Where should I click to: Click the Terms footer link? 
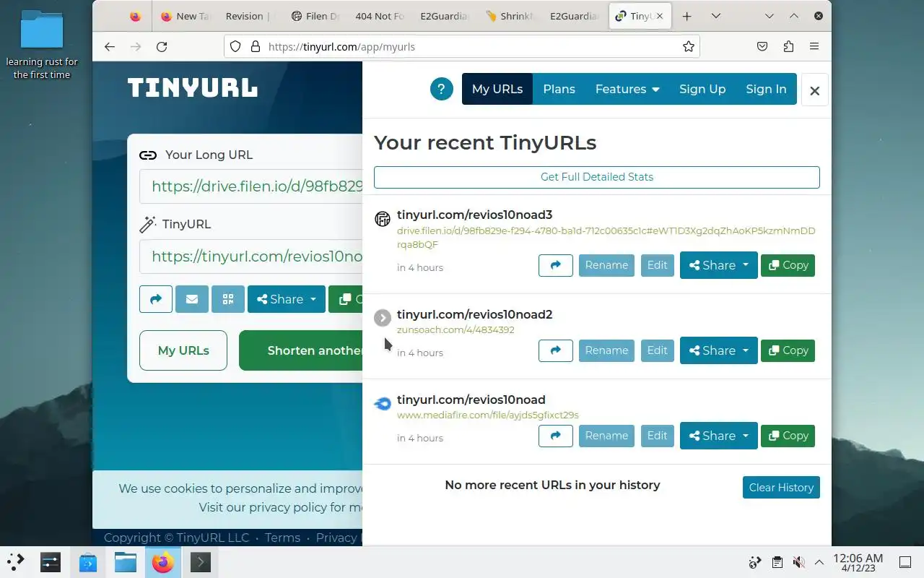click(282, 538)
